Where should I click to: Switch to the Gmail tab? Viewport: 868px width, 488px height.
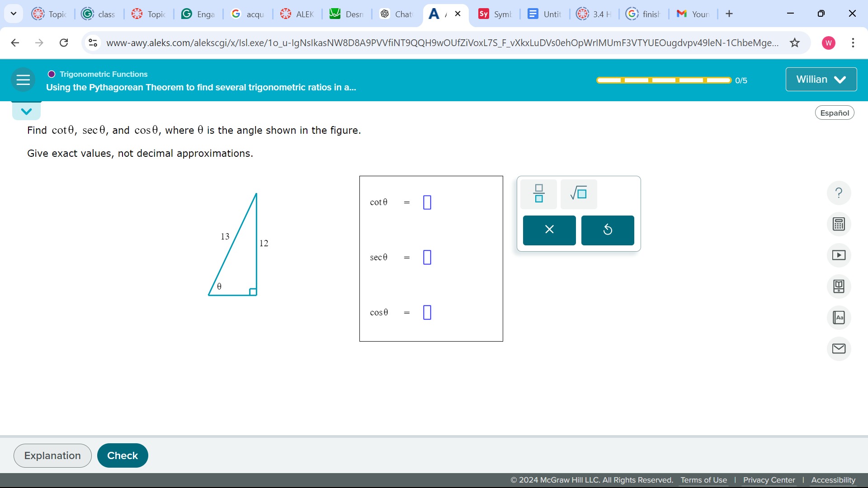tap(693, 14)
